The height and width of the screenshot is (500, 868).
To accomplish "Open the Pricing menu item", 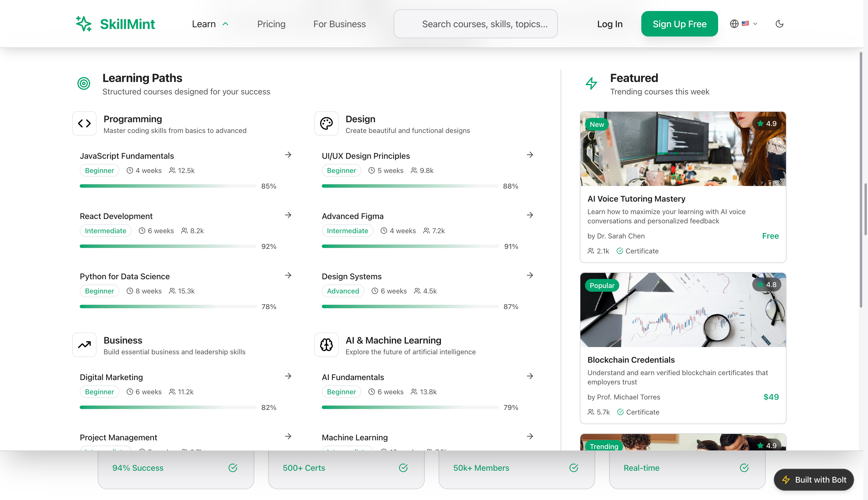I will click(x=271, y=24).
